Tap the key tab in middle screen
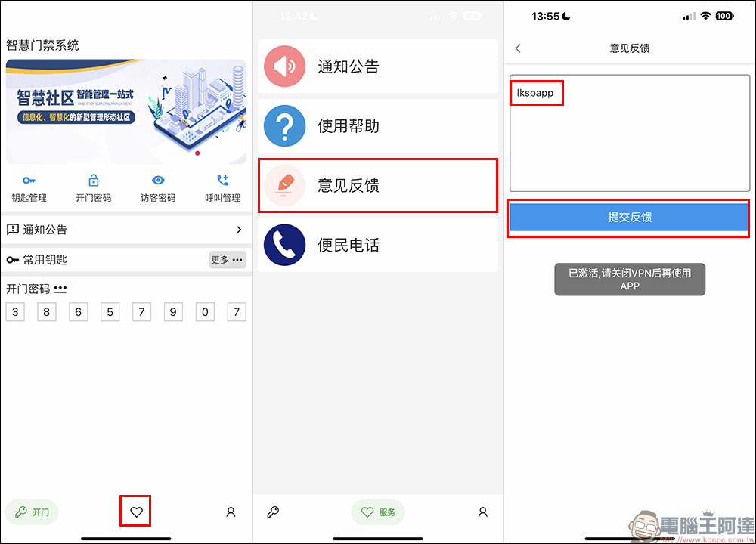The width and height of the screenshot is (756, 544). (x=273, y=512)
